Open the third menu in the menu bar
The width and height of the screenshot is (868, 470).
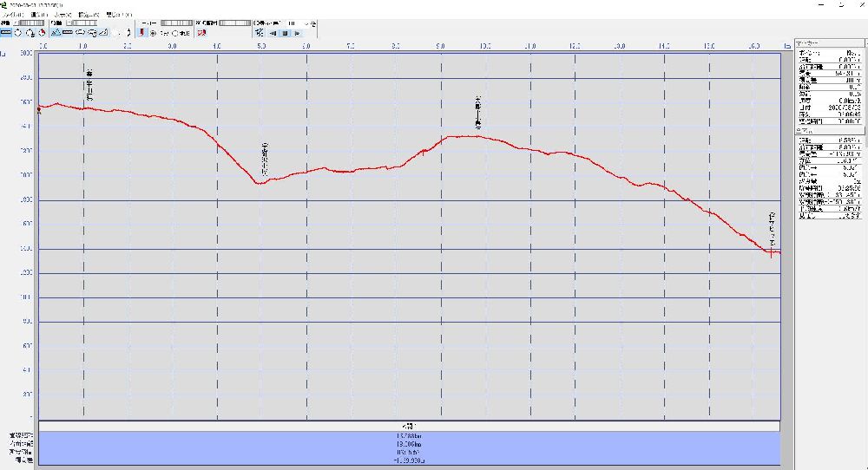click(x=62, y=16)
